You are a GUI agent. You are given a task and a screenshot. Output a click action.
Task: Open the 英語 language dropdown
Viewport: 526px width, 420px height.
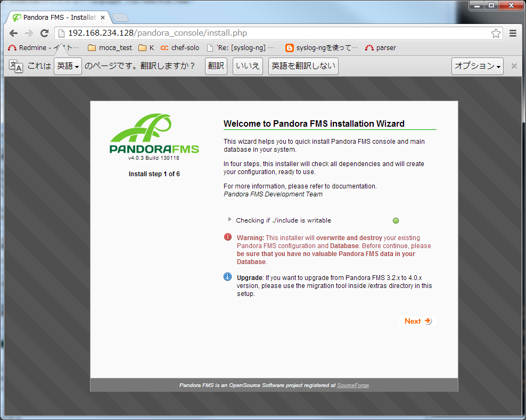click(68, 66)
